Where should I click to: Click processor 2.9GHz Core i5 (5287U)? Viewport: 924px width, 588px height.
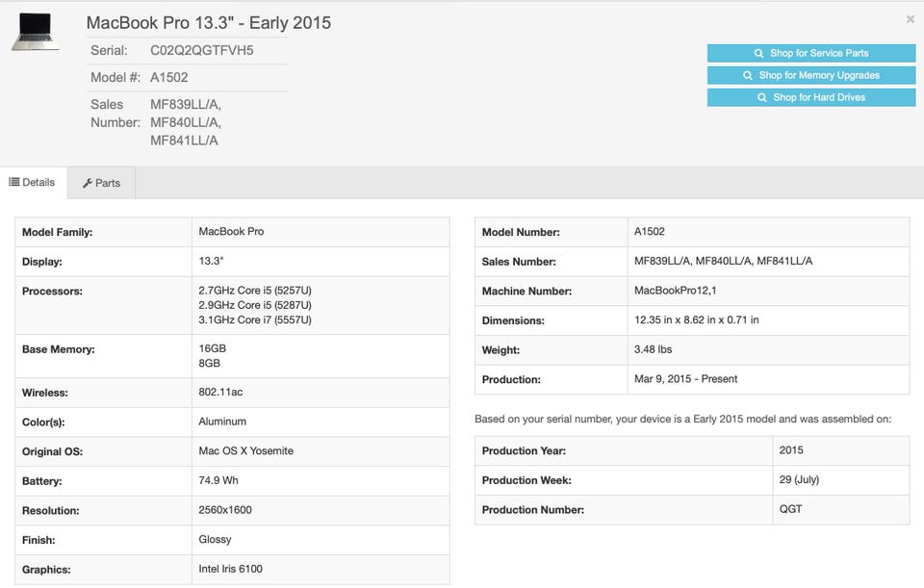(x=255, y=305)
